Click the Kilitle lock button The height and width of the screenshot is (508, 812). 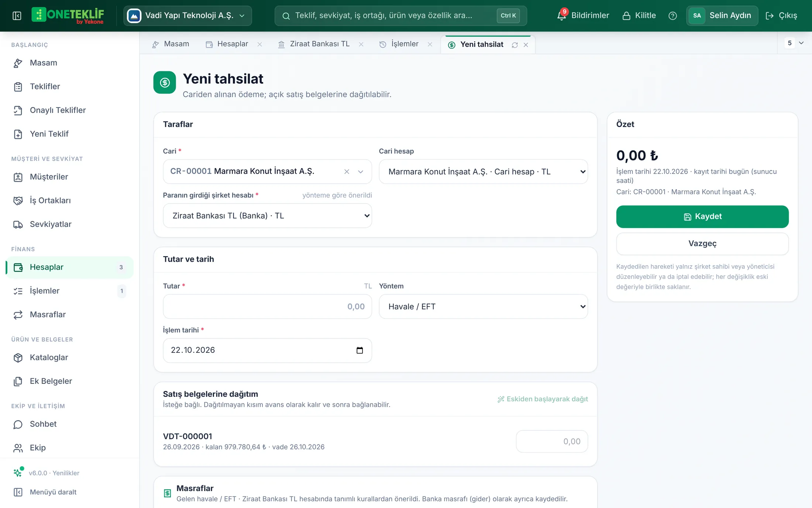click(x=639, y=16)
